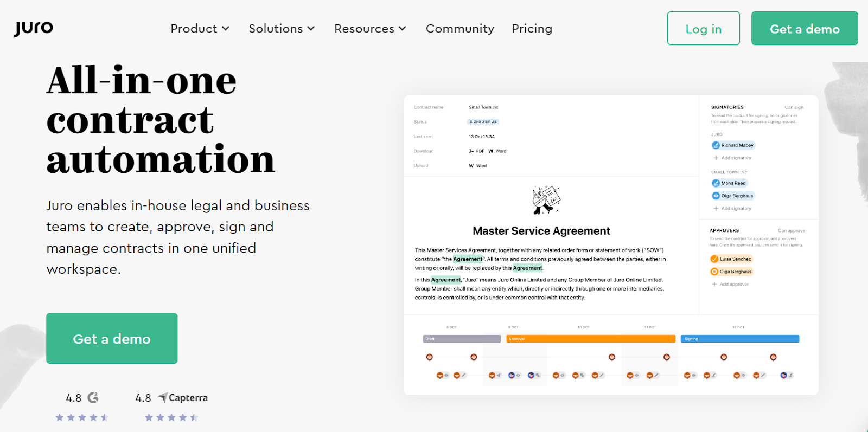Image resolution: width=868 pixels, height=432 pixels.
Task: Click Get a demo below the hero description
Action: tap(112, 338)
